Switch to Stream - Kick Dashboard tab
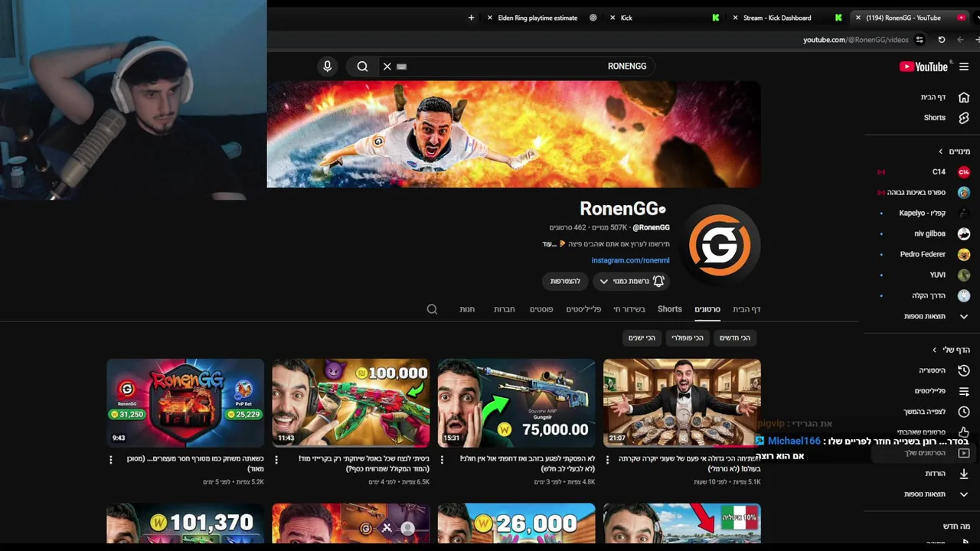Viewport: 980px width, 551px height. tap(777, 18)
